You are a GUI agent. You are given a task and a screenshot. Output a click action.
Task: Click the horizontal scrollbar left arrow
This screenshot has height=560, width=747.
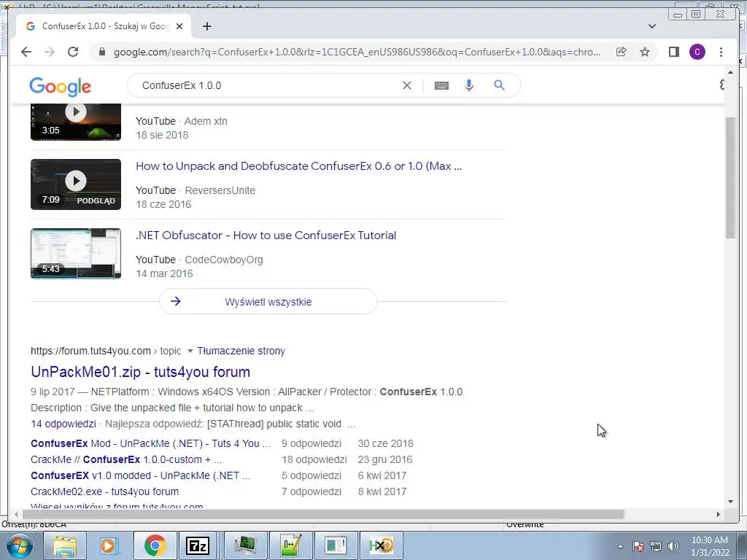16,514
